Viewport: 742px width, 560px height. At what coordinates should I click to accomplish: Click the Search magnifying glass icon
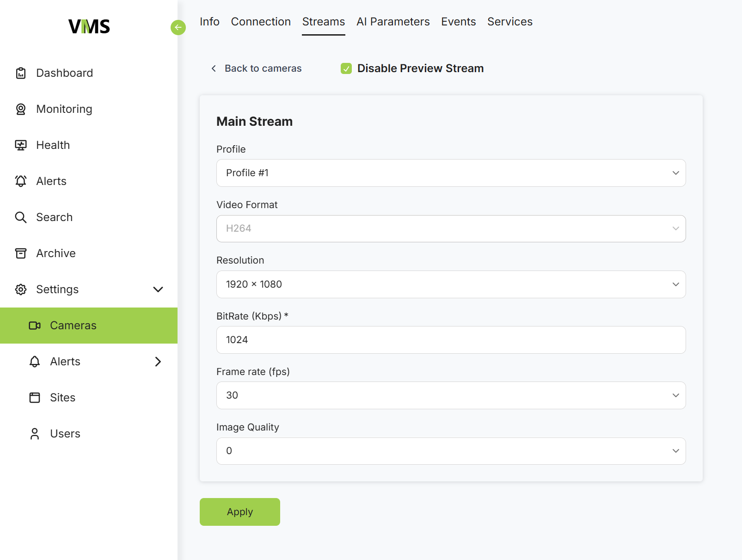click(21, 217)
